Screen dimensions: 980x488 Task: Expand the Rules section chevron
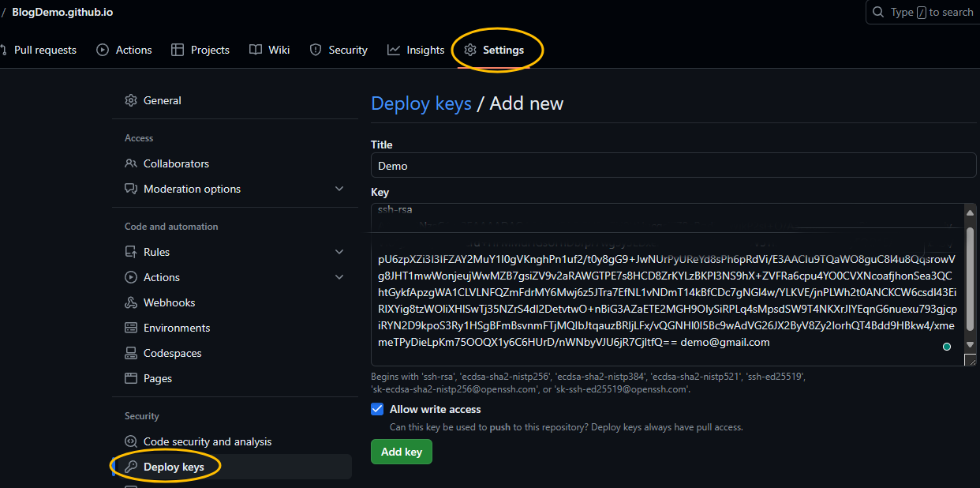tap(339, 252)
